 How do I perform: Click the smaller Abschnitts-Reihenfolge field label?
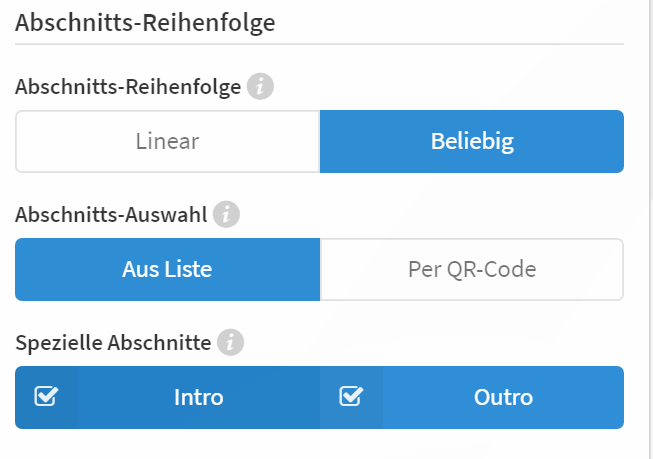click(128, 87)
